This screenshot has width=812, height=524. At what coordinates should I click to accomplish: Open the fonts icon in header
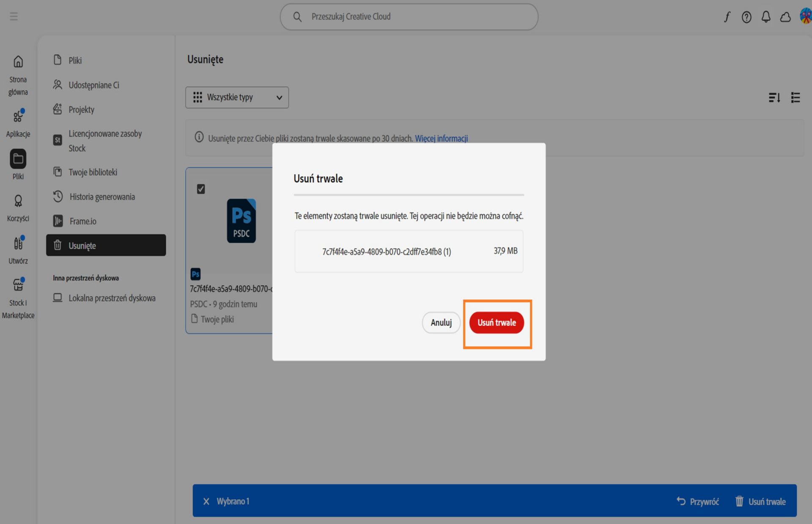click(x=727, y=17)
